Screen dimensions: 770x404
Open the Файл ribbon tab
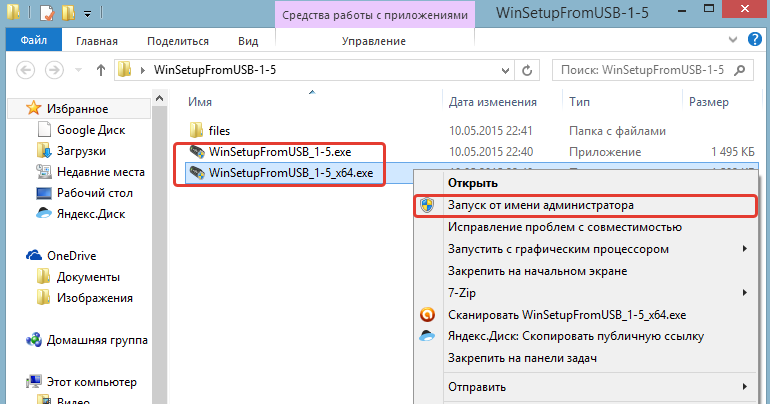pos(34,40)
